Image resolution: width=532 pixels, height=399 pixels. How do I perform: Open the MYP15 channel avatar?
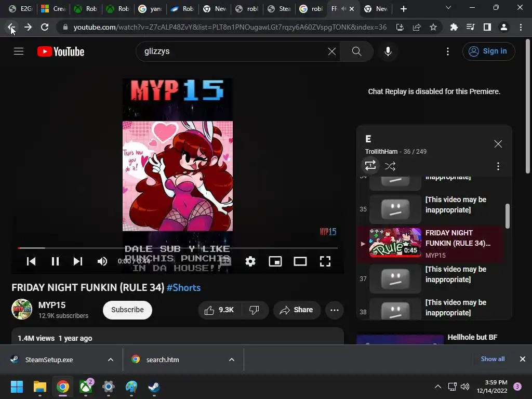pos(22,309)
